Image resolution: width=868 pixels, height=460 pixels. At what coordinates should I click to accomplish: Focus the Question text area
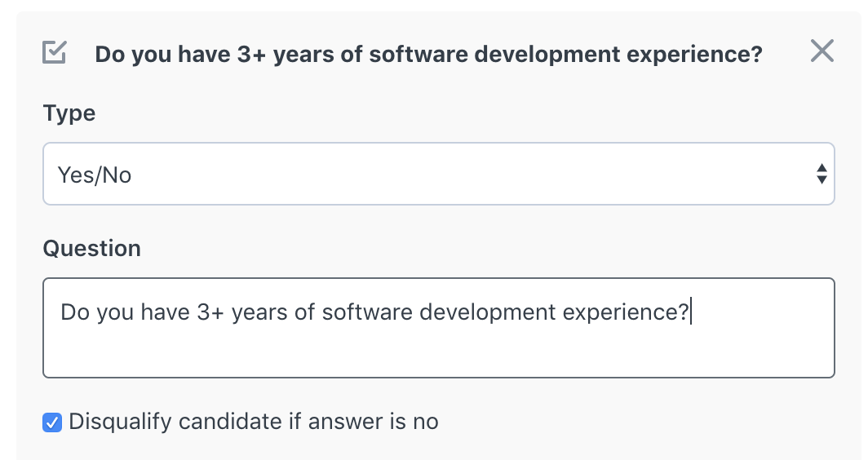(x=438, y=328)
